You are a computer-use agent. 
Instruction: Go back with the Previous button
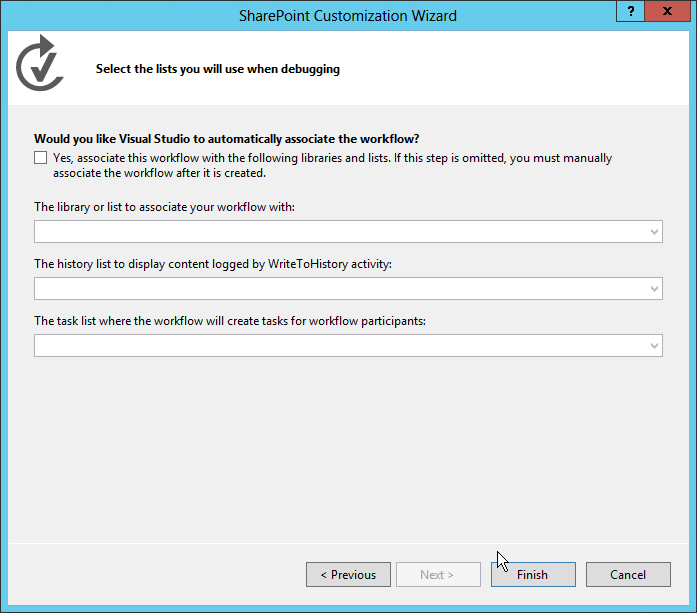pyautogui.click(x=348, y=574)
